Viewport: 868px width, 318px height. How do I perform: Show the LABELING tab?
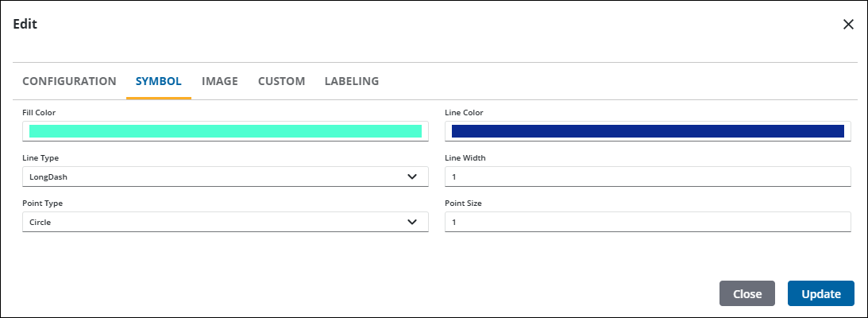352,81
